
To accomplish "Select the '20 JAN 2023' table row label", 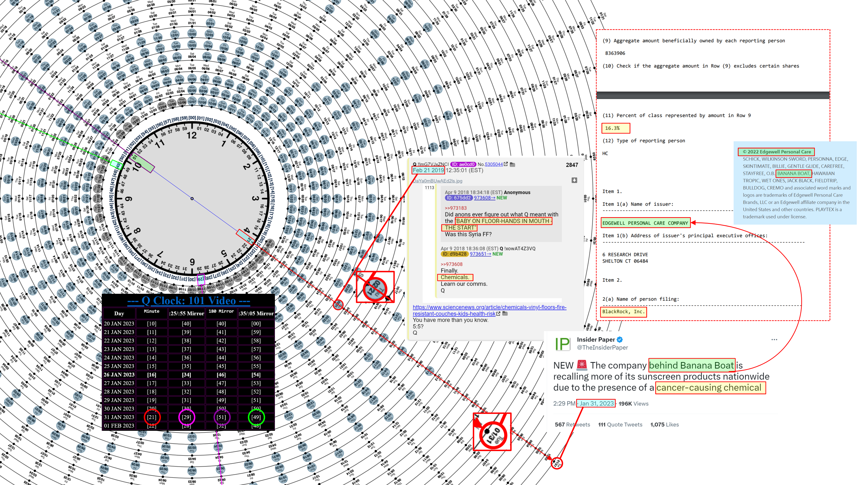I will click(119, 323).
